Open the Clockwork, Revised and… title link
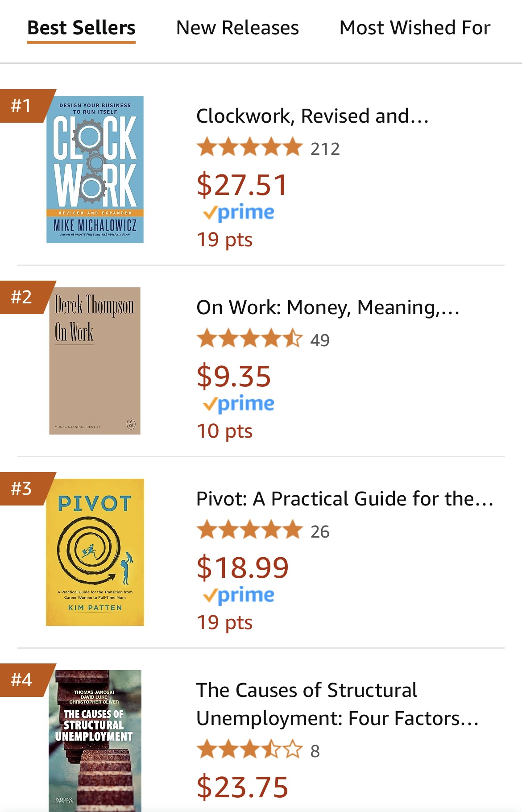Screen dimensions: 522x812 click(312, 116)
